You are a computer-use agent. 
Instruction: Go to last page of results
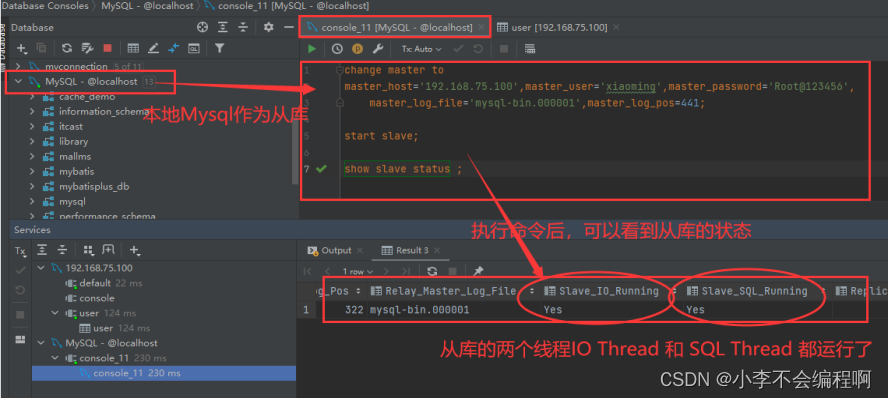406,272
